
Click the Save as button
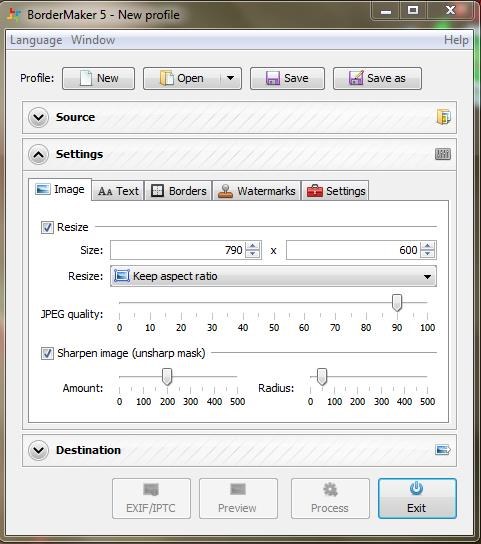[x=377, y=78]
